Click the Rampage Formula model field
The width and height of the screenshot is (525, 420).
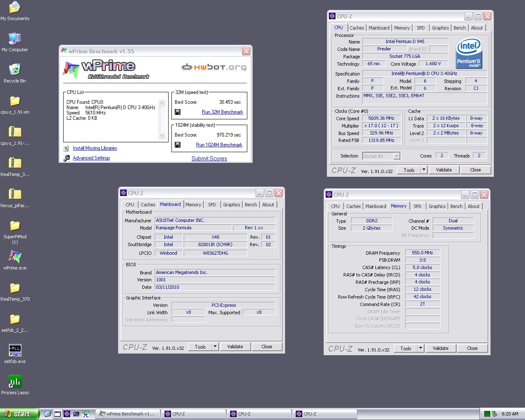point(193,228)
